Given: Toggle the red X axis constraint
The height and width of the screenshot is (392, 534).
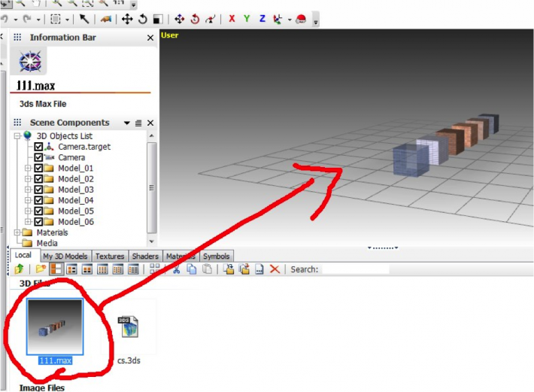Looking at the screenshot, I should (x=232, y=19).
